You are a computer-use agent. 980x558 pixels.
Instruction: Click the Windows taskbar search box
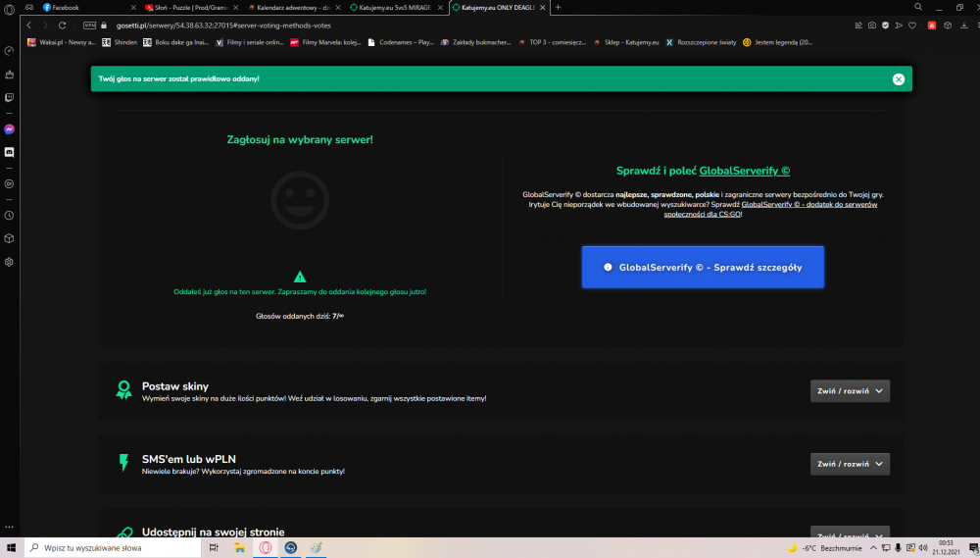[x=113, y=548]
